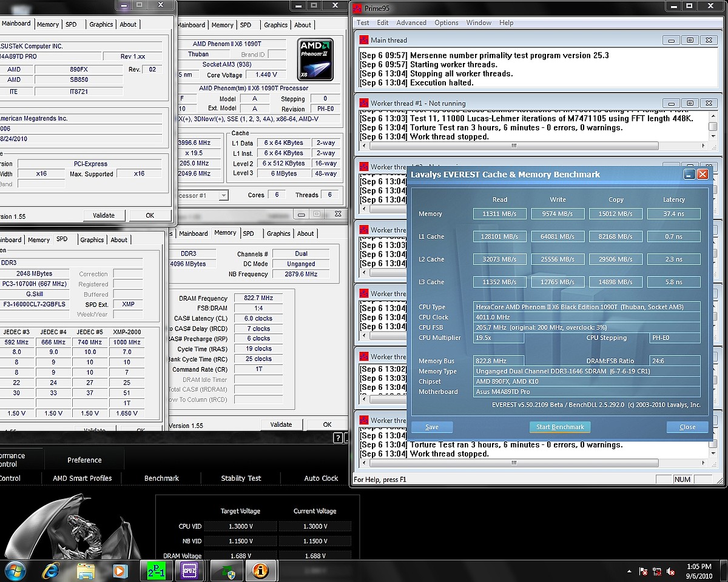The image size is (728, 582).
Task: Select SPD tab in the Phenom II processor CPU-Z window
Action: tap(246, 25)
